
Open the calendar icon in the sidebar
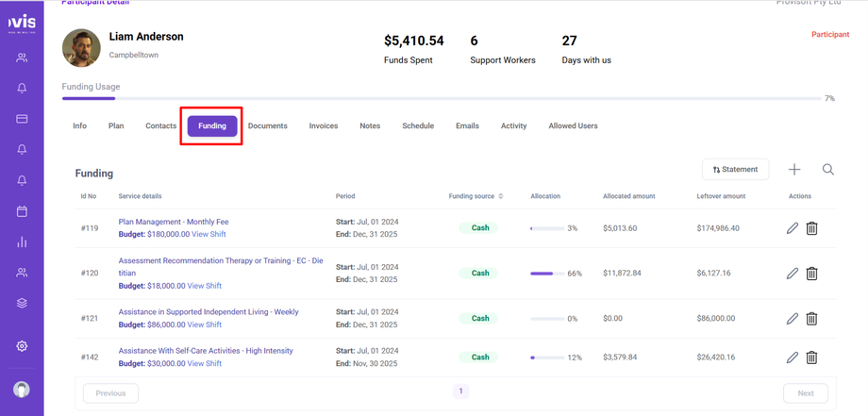(x=22, y=211)
